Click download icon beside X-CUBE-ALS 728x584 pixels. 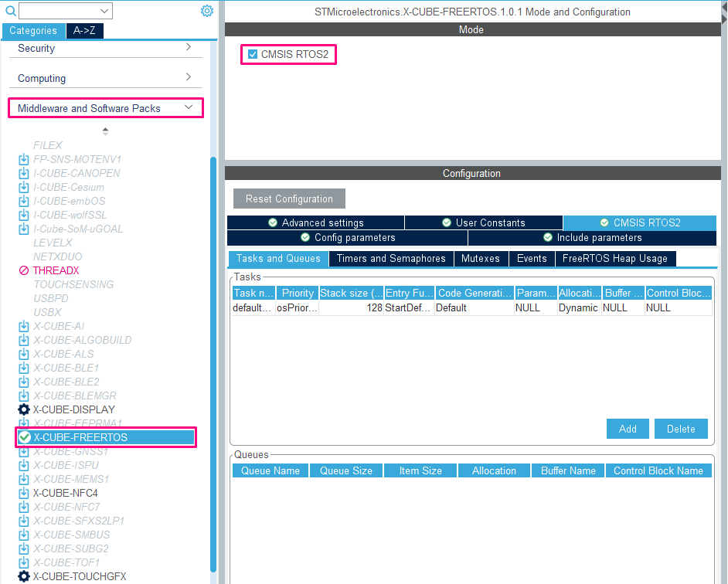coord(24,355)
